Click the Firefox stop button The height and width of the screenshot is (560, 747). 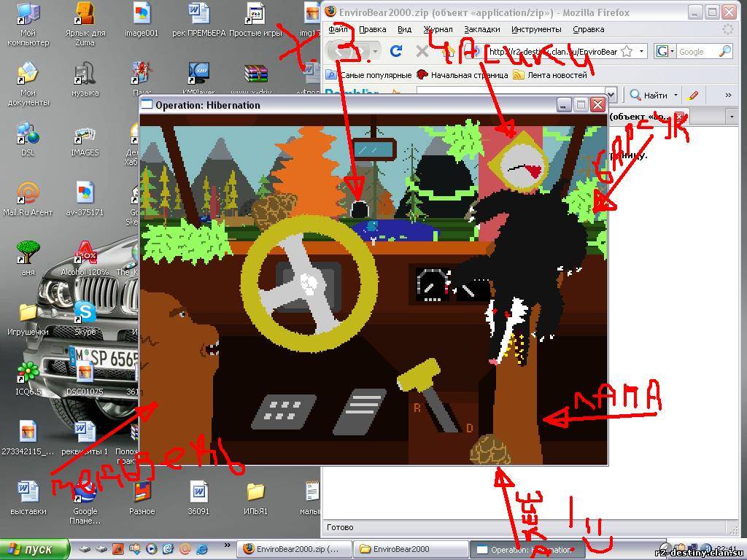click(422, 51)
